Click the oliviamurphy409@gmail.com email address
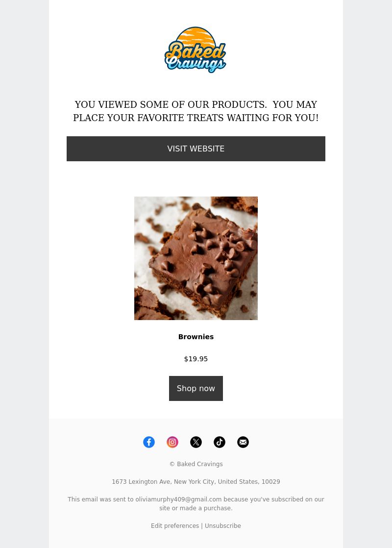Screen dimensions: 392x548 coord(178,499)
